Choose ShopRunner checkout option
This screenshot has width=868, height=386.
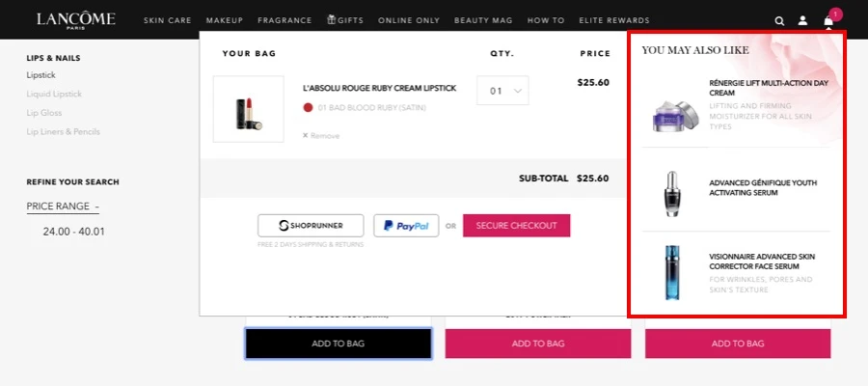[311, 226]
